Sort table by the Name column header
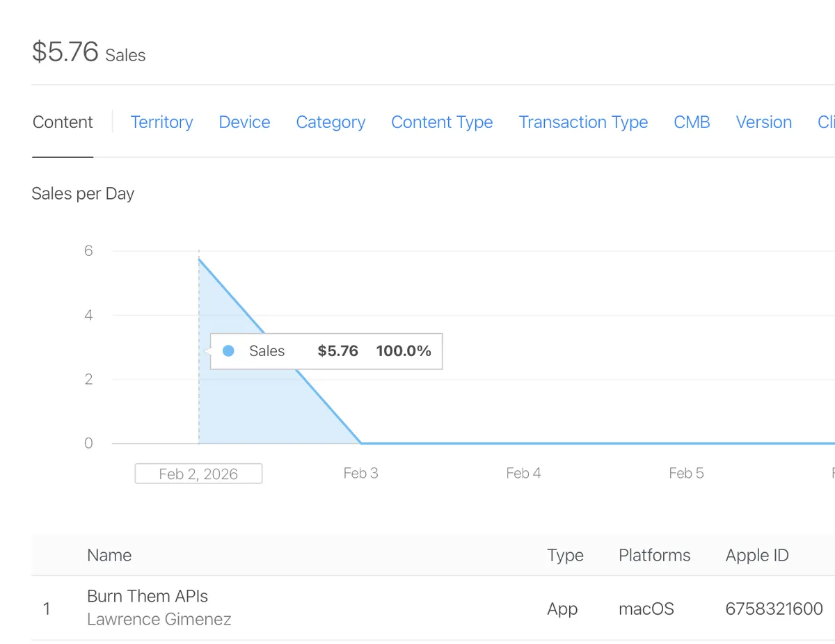The height and width of the screenshot is (644, 835). coord(109,556)
